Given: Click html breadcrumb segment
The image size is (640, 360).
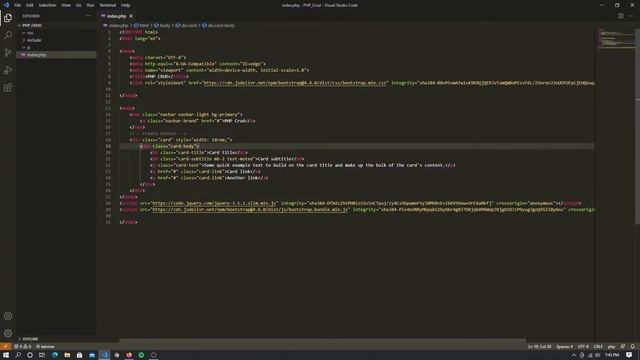Looking at the screenshot, I should click(x=142, y=25).
